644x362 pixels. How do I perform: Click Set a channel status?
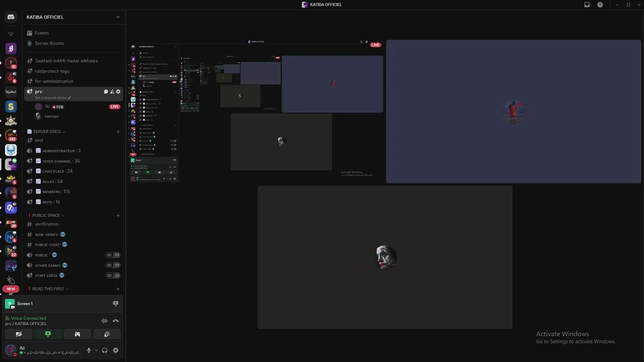[51, 98]
